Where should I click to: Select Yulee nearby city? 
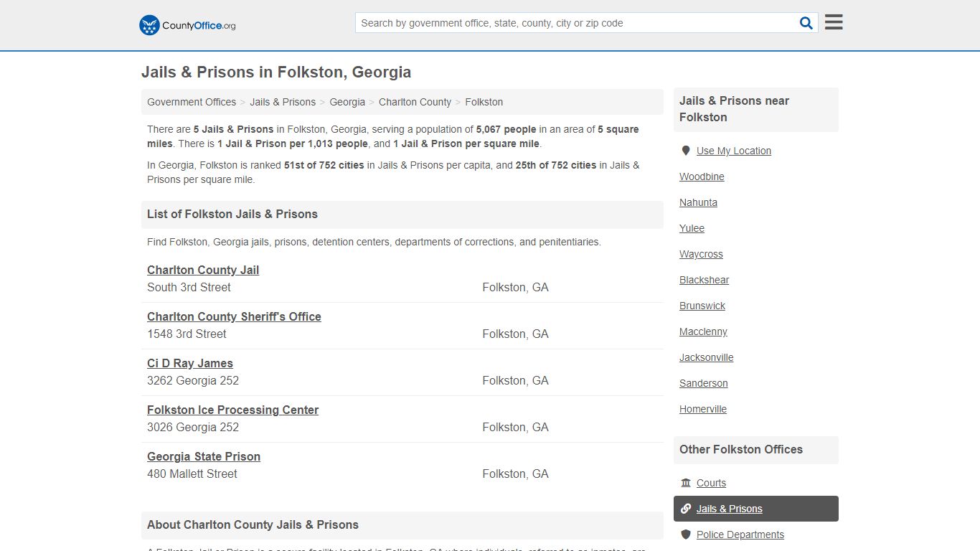pos(692,228)
